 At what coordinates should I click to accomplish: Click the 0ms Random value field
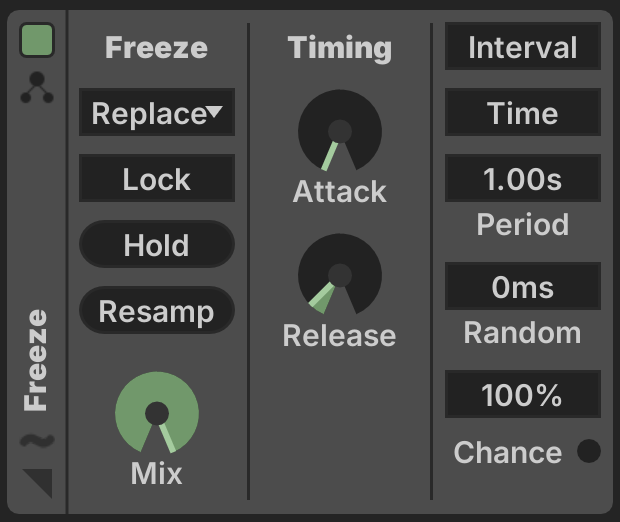pos(523,286)
